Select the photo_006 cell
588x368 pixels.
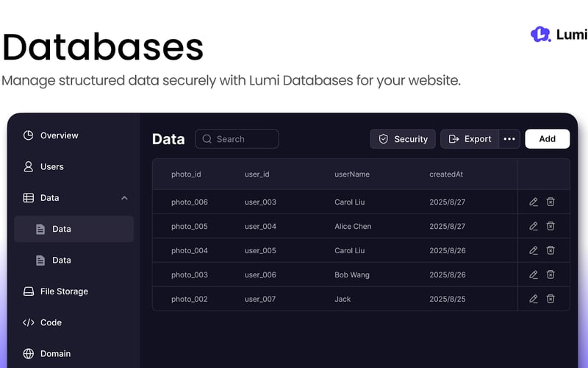190,202
